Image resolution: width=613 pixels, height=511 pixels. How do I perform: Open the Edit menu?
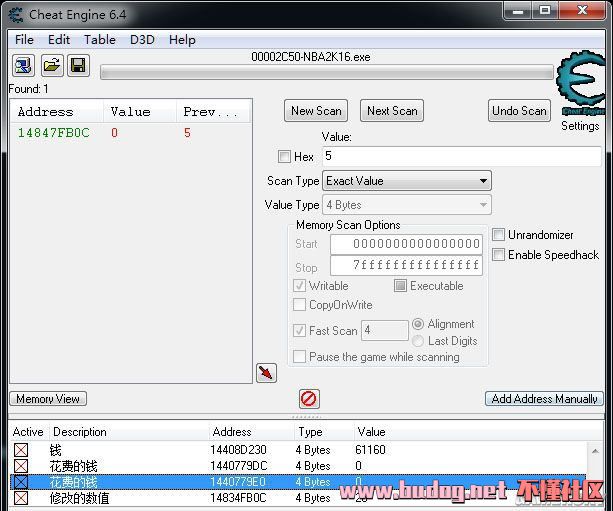point(59,39)
